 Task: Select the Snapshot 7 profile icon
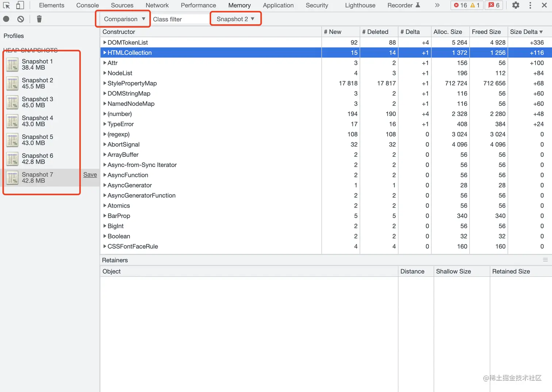pos(12,178)
